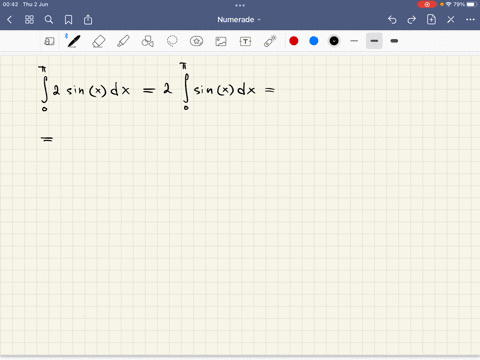Open the thumbnail grid view
The width and height of the screenshot is (480, 360).
tap(29, 20)
